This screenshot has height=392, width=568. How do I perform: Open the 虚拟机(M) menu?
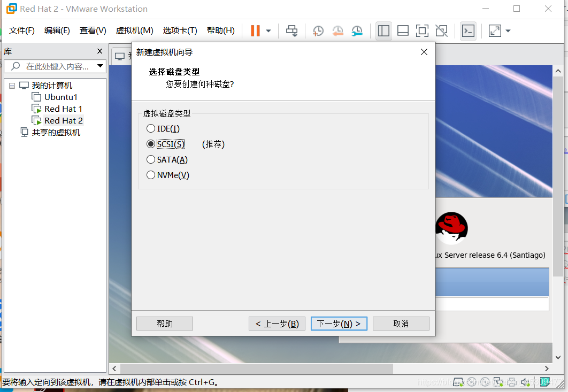(134, 30)
